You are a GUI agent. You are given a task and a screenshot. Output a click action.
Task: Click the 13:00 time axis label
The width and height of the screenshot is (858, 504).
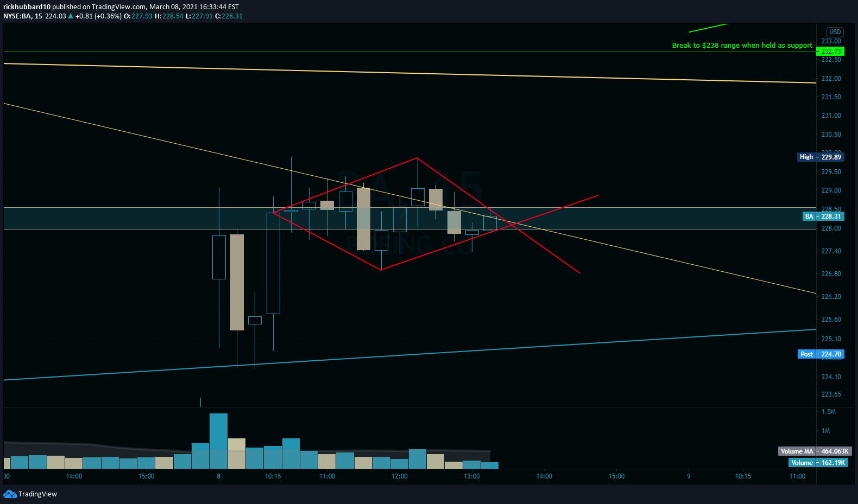(472, 476)
